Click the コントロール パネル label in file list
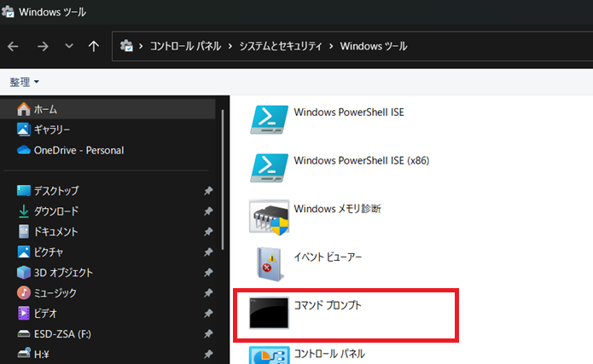This screenshot has width=593, height=364. click(329, 354)
